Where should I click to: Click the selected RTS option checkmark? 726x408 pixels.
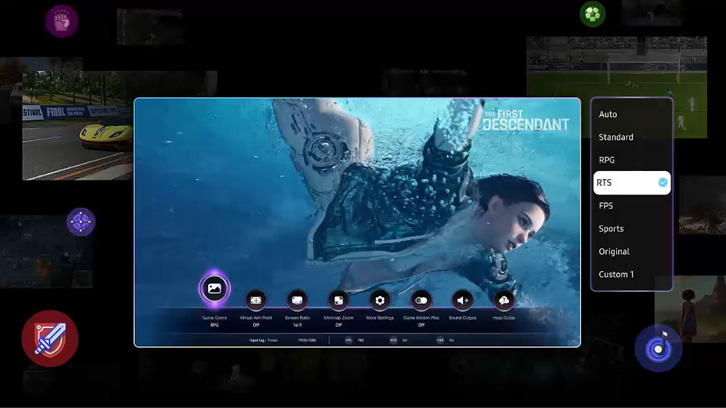pos(662,183)
